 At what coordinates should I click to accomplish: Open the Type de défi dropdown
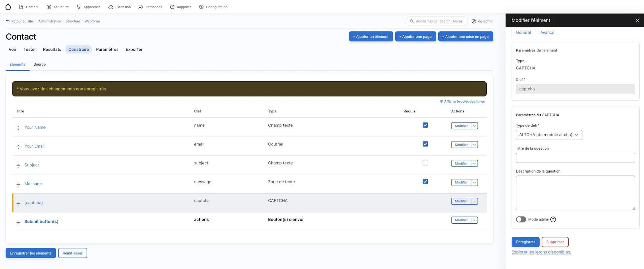click(x=549, y=135)
